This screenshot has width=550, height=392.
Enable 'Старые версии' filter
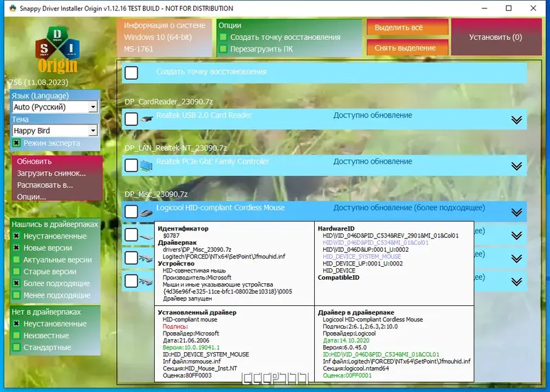[x=16, y=272]
